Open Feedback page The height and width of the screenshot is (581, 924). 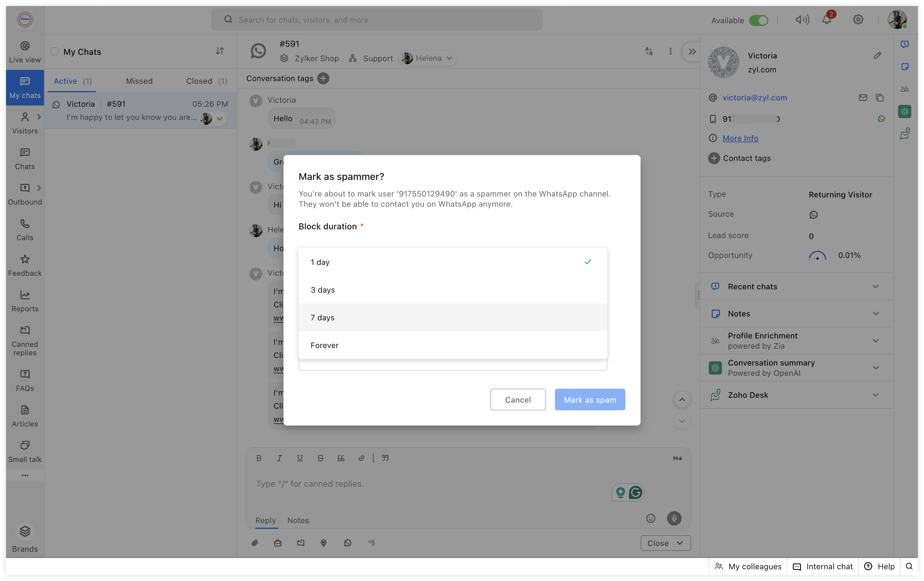(x=25, y=265)
